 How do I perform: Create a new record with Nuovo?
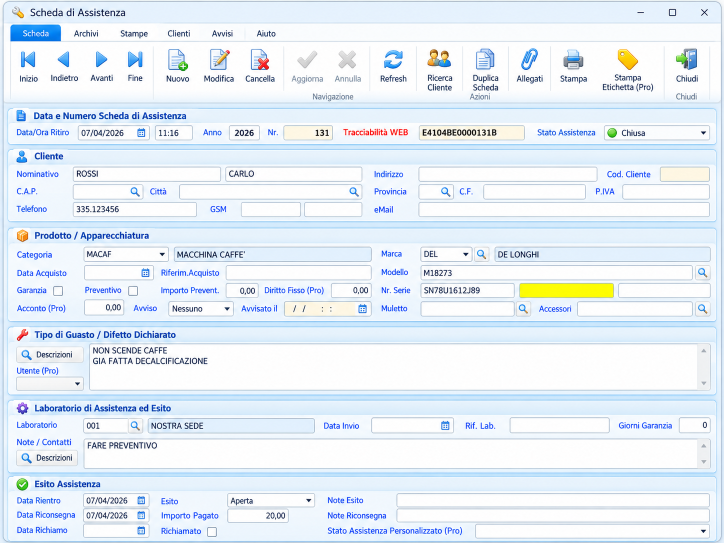point(177,66)
